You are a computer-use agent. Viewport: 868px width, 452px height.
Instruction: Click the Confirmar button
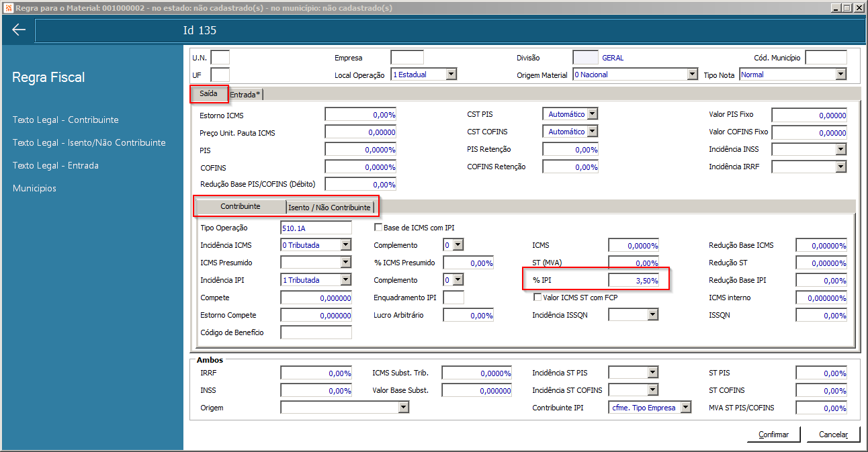point(773,435)
